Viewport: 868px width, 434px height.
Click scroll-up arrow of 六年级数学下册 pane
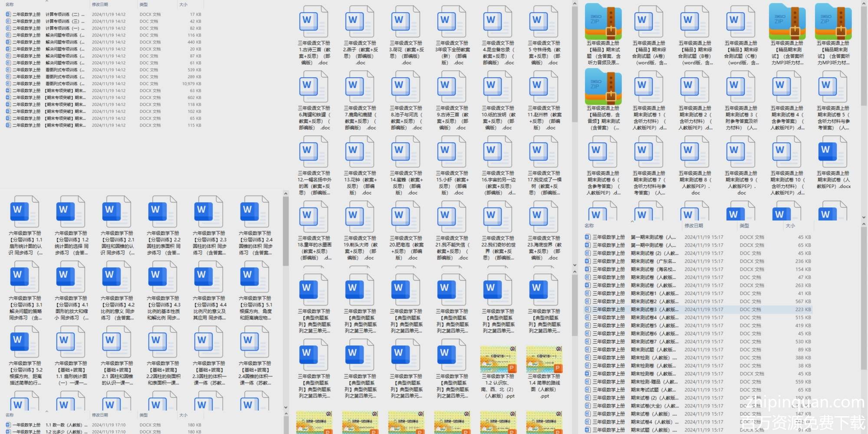(286, 194)
